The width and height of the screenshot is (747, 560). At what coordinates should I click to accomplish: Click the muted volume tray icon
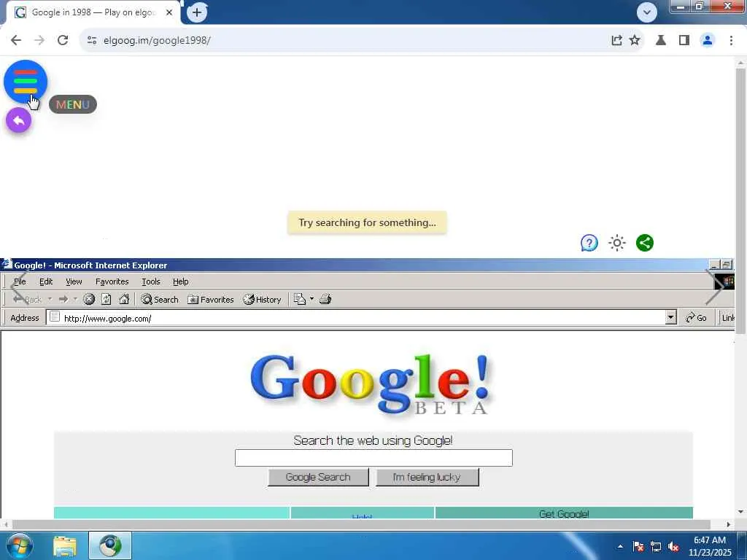click(x=673, y=546)
